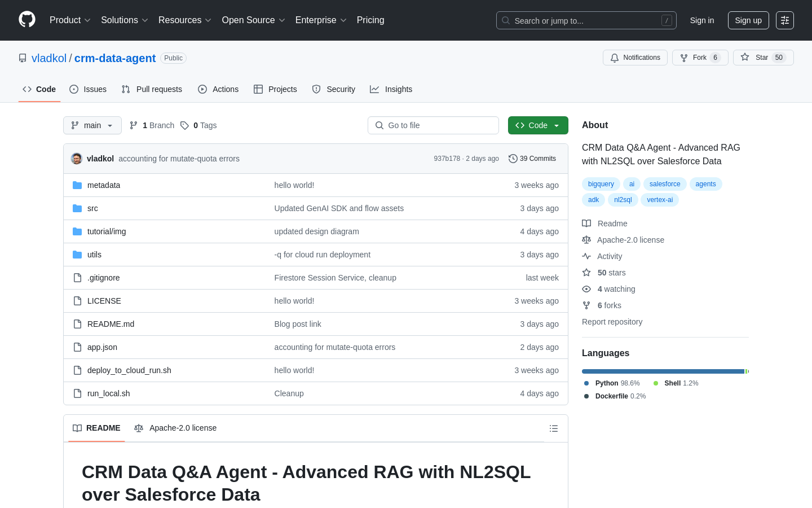Click the Readme book icon in About
Viewport: 812px width, 508px height.
tap(586, 224)
